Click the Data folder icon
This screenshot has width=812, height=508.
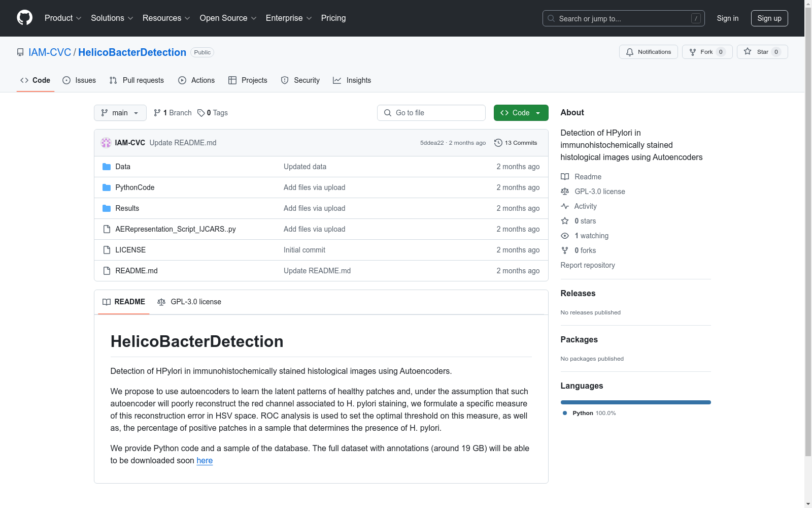point(107,167)
